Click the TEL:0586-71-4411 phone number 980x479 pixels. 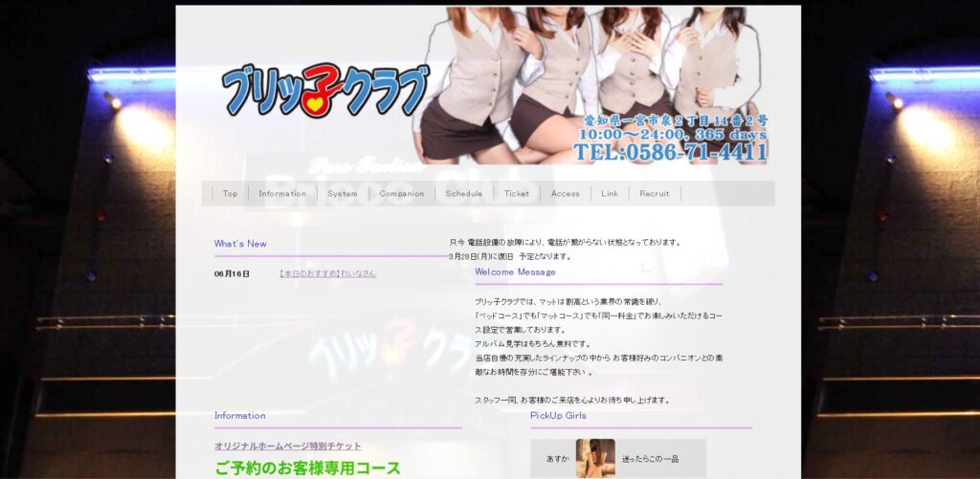pyautogui.click(x=670, y=152)
